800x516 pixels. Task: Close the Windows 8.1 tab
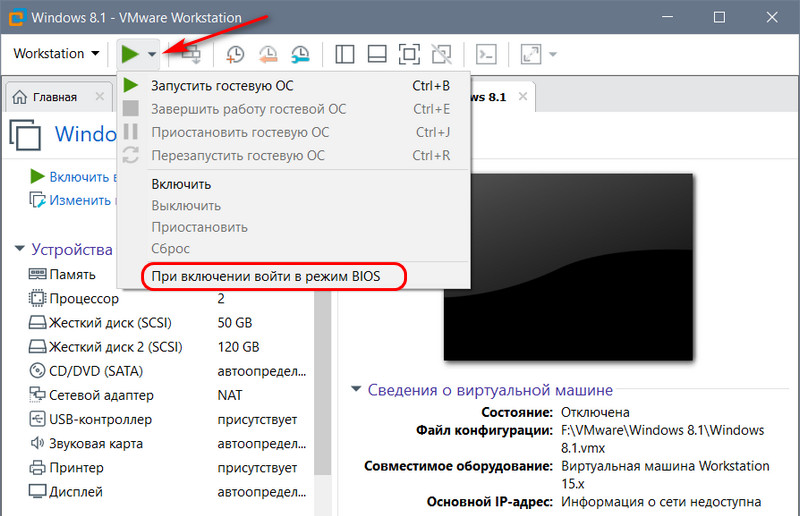pos(523,96)
